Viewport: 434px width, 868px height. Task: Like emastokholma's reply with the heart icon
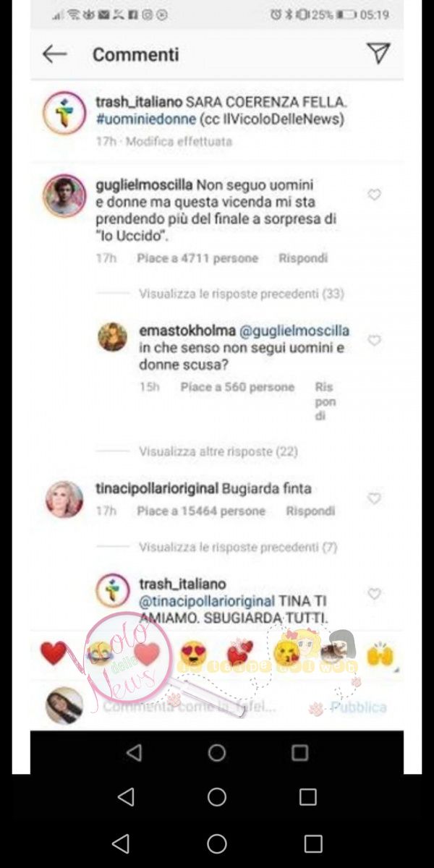tap(374, 340)
